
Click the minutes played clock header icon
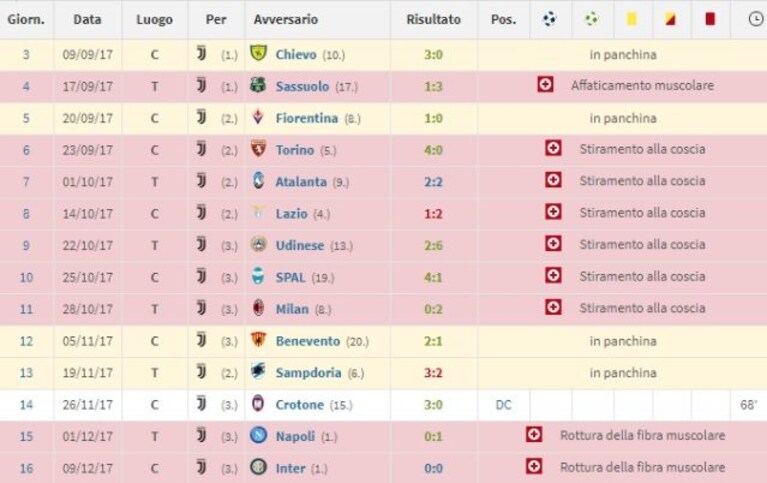756,19
